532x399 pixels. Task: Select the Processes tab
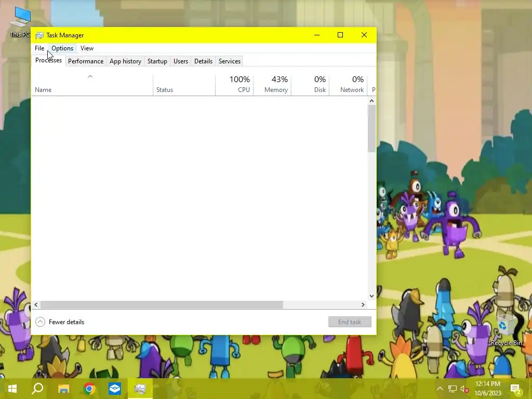pos(48,60)
